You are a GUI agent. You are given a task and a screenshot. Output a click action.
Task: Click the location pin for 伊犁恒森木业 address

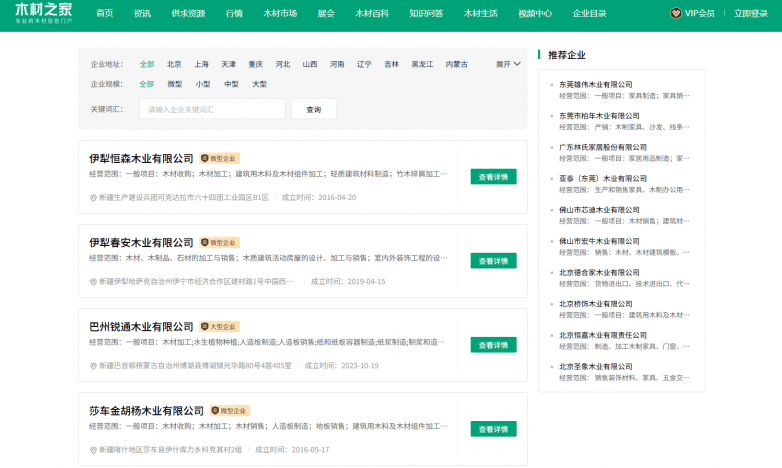pos(93,198)
